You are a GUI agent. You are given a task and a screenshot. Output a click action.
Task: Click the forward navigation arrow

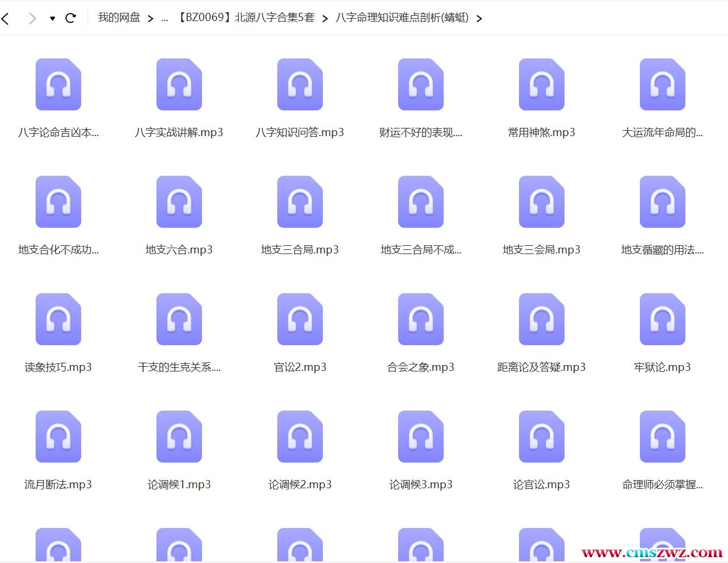tap(32, 19)
